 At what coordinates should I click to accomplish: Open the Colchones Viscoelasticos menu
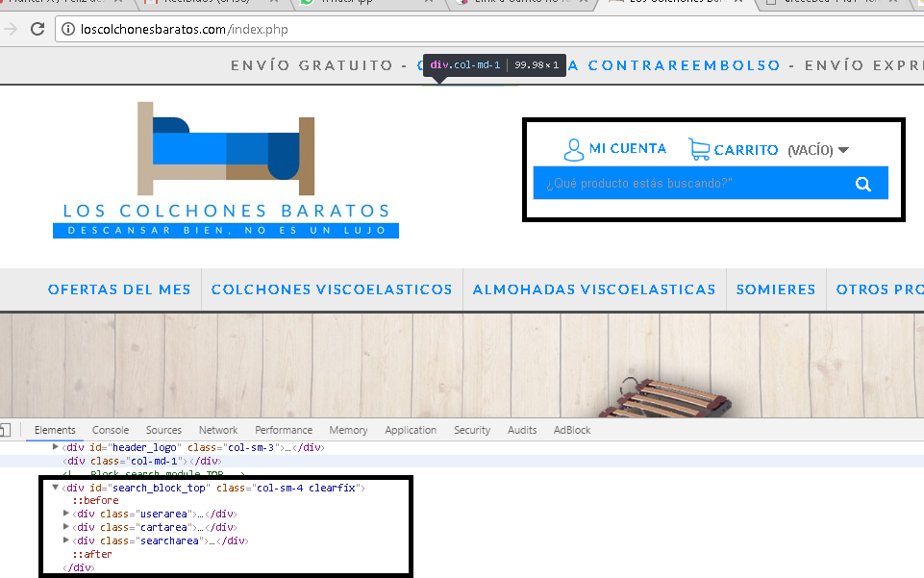click(332, 289)
